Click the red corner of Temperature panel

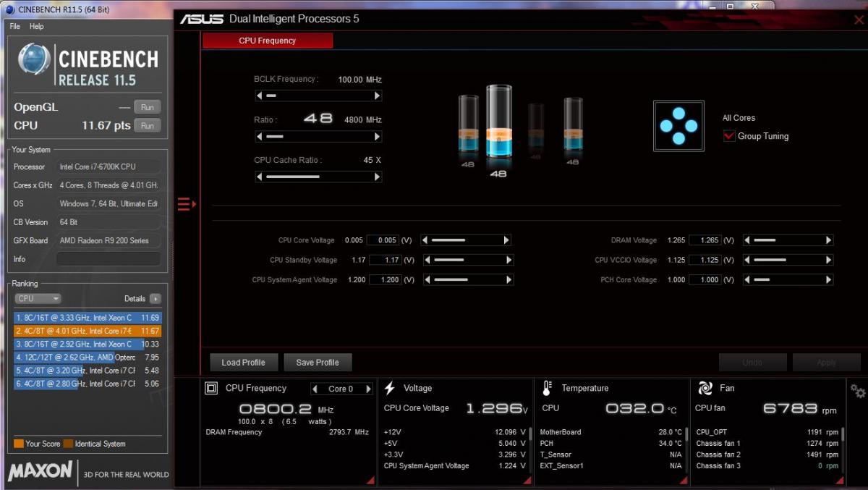tap(684, 480)
